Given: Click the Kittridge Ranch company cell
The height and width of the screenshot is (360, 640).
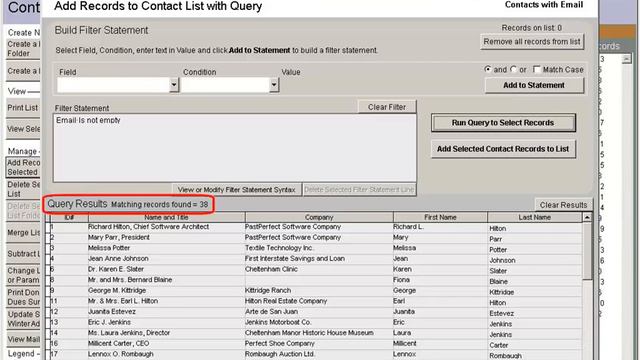Looking at the screenshot, I should point(319,291).
